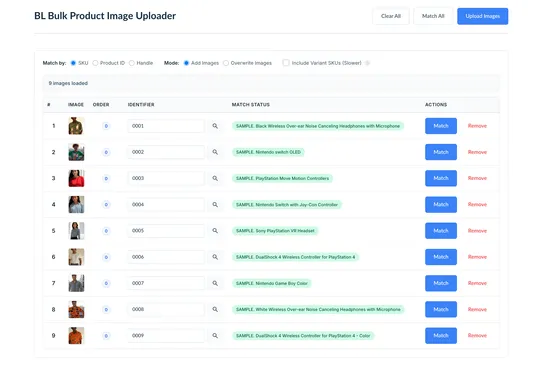
Task: Click the PlayStation Move Motion Controllers status
Action: (282, 178)
